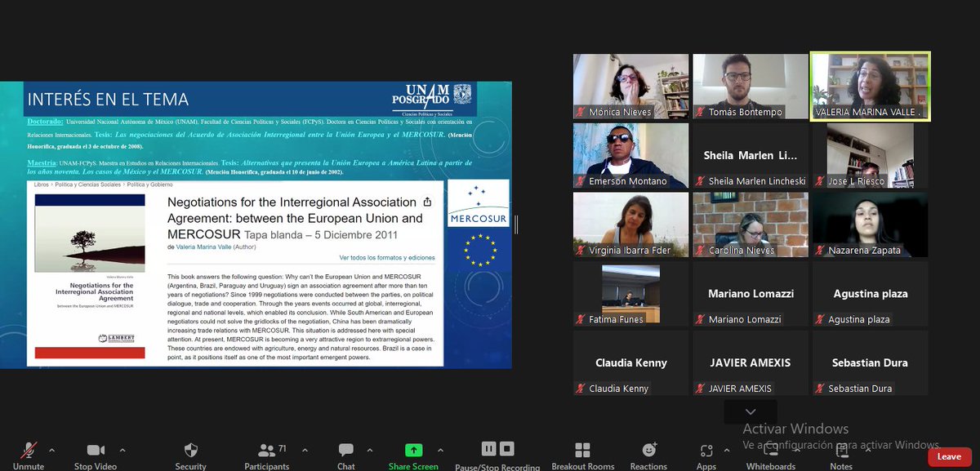Select Fatima Funes video tile
The height and width of the screenshot is (471, 980).
(x=630, y=294)
